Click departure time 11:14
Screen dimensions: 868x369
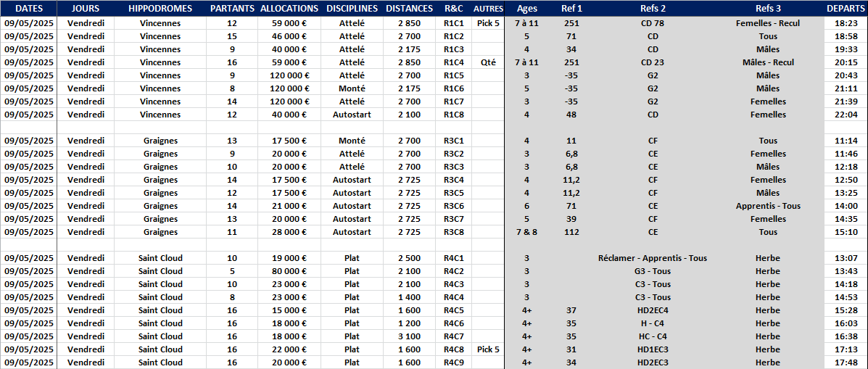tap(846, 141)
